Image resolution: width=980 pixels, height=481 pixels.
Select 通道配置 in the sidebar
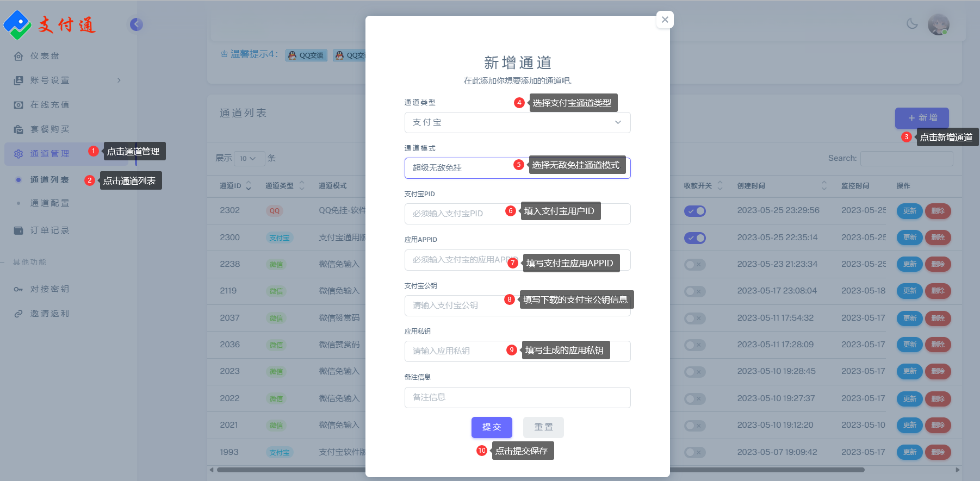coord(49,203)
